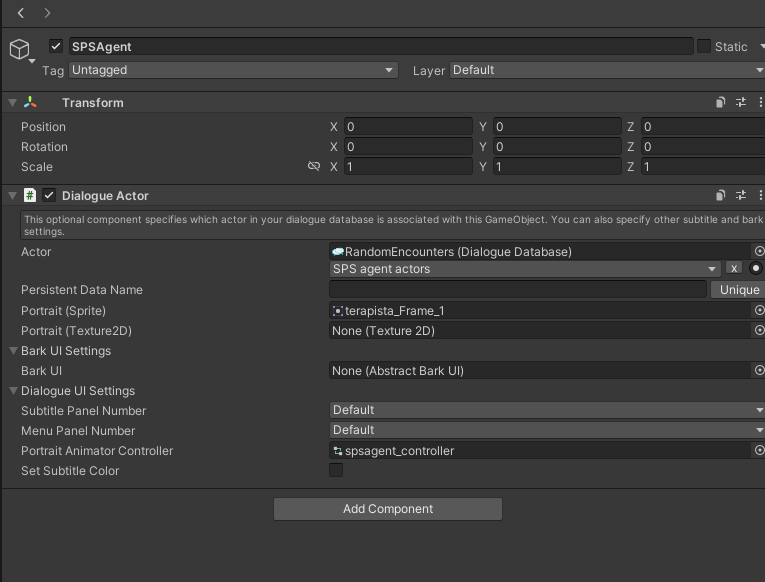Edit Rotation X field
Viewport: 765px width, 582px height.
pyautogui.click(x=408, y=147)
